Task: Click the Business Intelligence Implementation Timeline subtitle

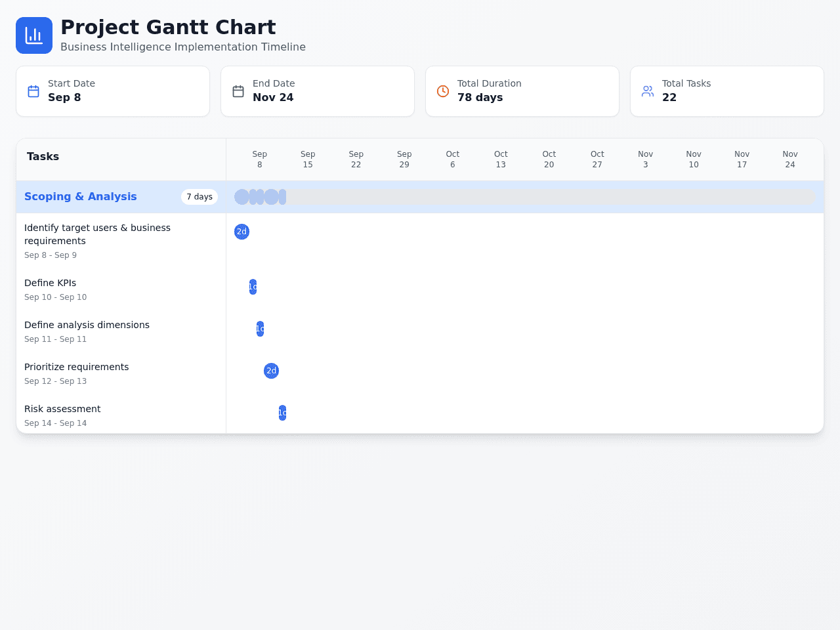Action: click(x=183, y=47)
